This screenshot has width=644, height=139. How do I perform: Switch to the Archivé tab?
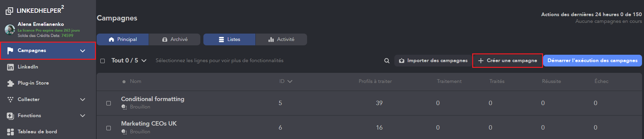[175, 39]
